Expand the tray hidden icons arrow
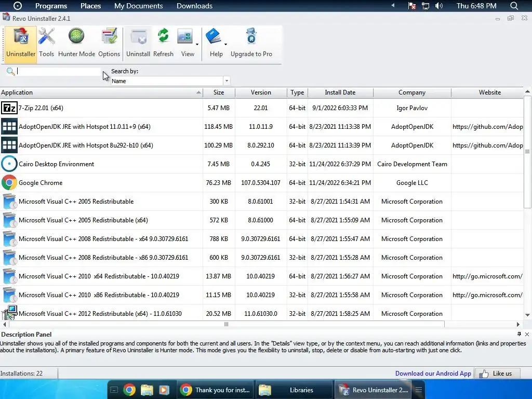Image resolution: width=532 pixels, height=399 pixels. point(393,5)
